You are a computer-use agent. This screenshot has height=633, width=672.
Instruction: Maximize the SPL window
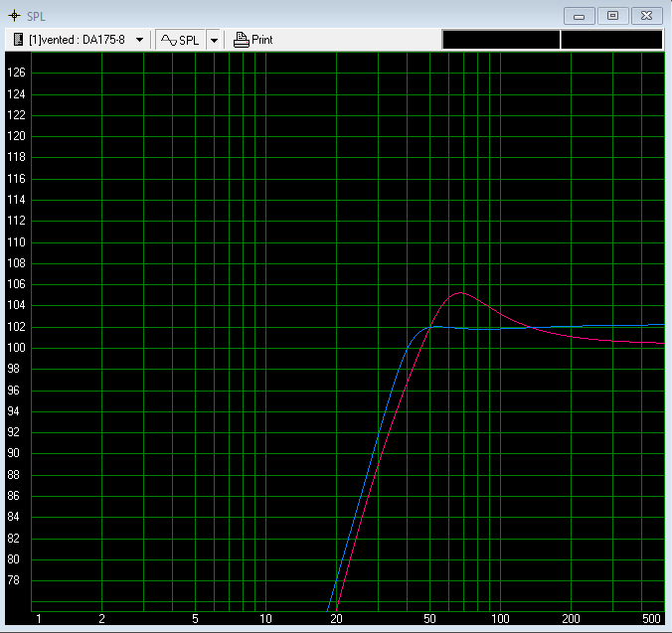[x=612, y=16]
